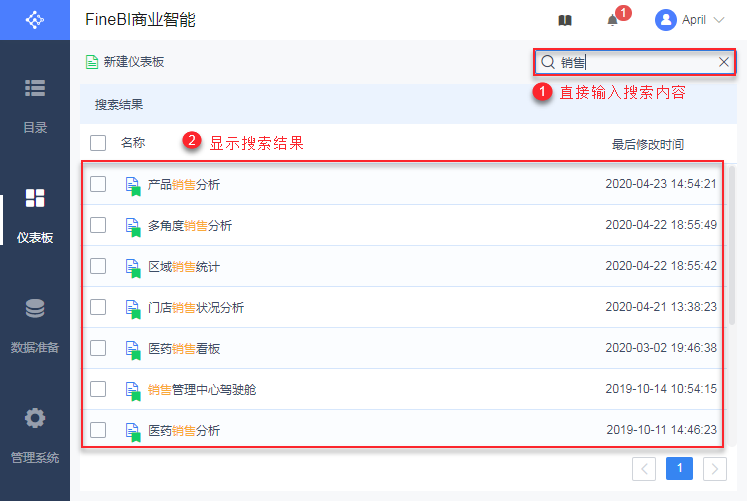This screenshot has height=501, width=747.
Task: Click the 销售管理中心驾驶舱 dashboard icon
Action: (x=132, y=390)
